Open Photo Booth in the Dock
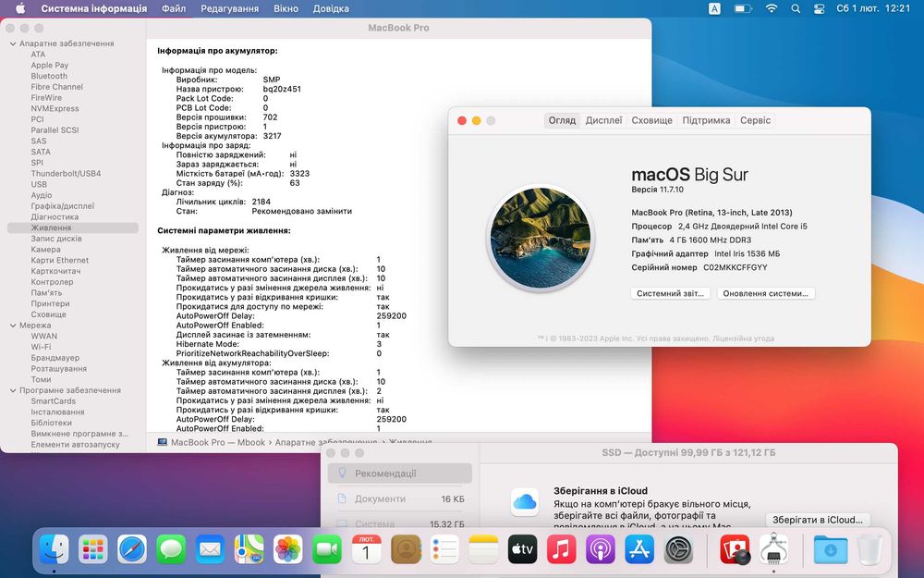The image size is (924, 578). pyautogui.click(x=735, y=549)
